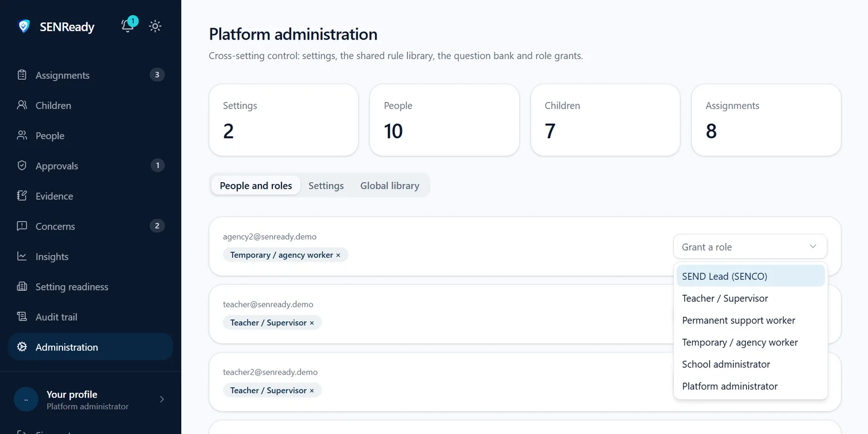Image resolution: width=868 pixels, height=434 pixels.
Task: Pick Permanent support worker role option
Action: [x=750, y=320]
